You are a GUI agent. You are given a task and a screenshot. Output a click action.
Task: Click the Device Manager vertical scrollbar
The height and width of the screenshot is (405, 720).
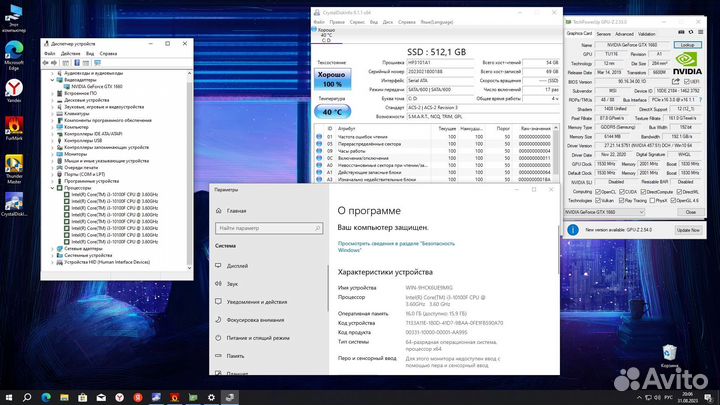point(189,170)
